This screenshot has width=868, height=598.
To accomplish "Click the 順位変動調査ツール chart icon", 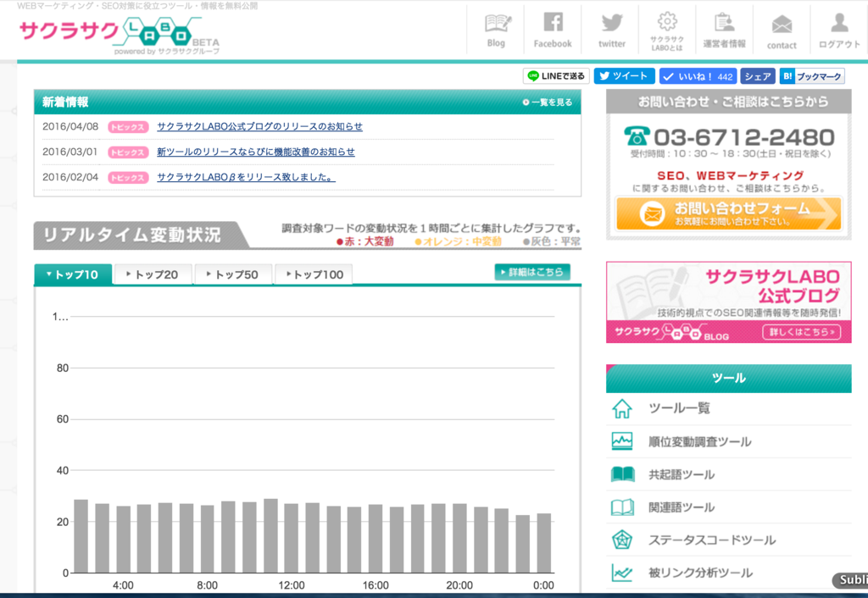I will [622, 441].
